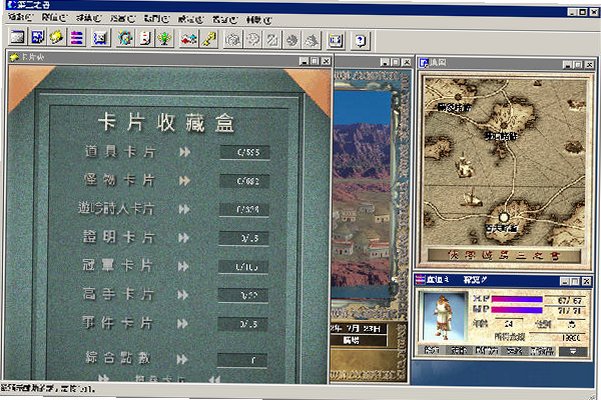Minimize the map window
Viewport: 601px width, 400px height.
[568, 65]
